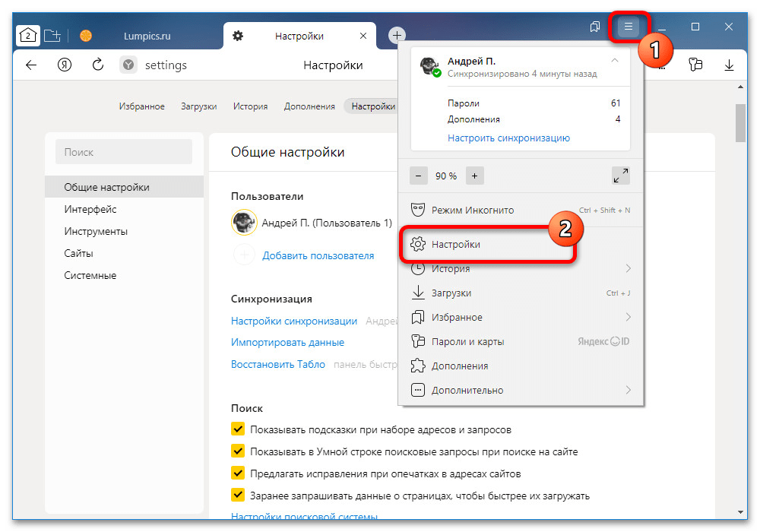Screen dimensions: 760x532
Task: Go back with the arrow button
Action: tap(31, 65)
